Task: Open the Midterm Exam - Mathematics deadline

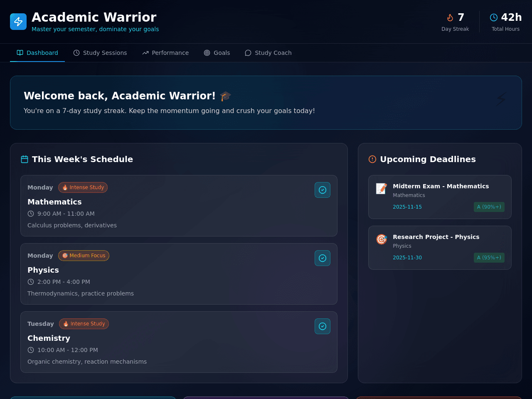Action: [440, 197]
